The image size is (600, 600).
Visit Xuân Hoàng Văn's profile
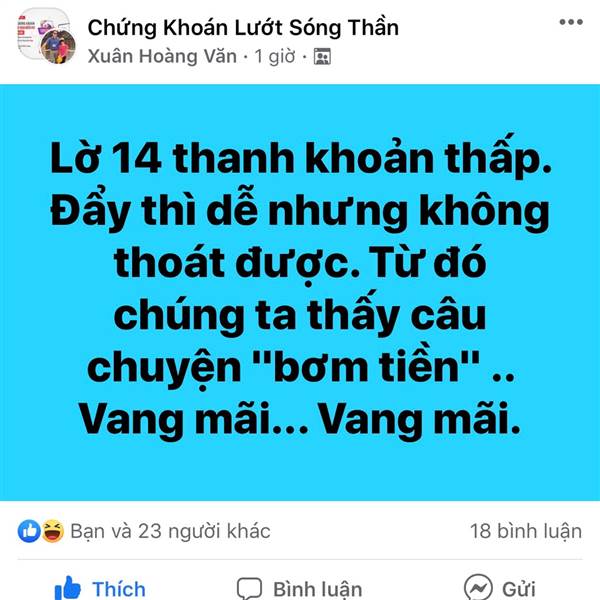click(x=162, y=57)
